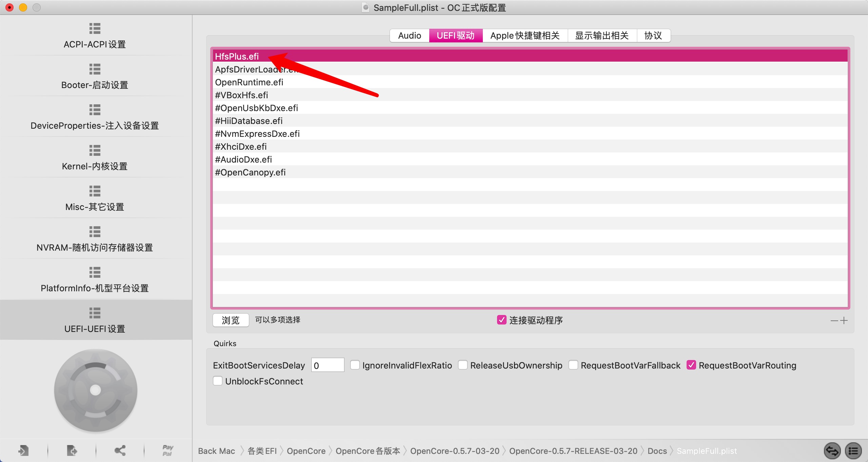
Task: Click the share icon in bottom toolbar
Action: point(120,450)
